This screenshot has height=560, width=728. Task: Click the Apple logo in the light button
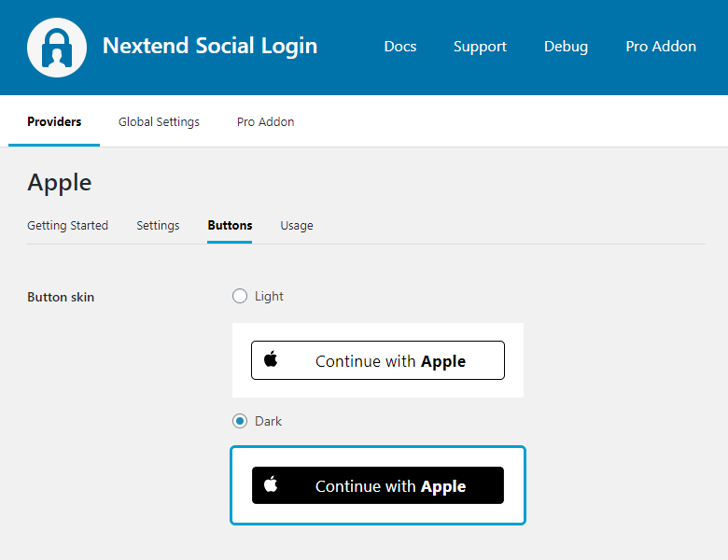271,359
